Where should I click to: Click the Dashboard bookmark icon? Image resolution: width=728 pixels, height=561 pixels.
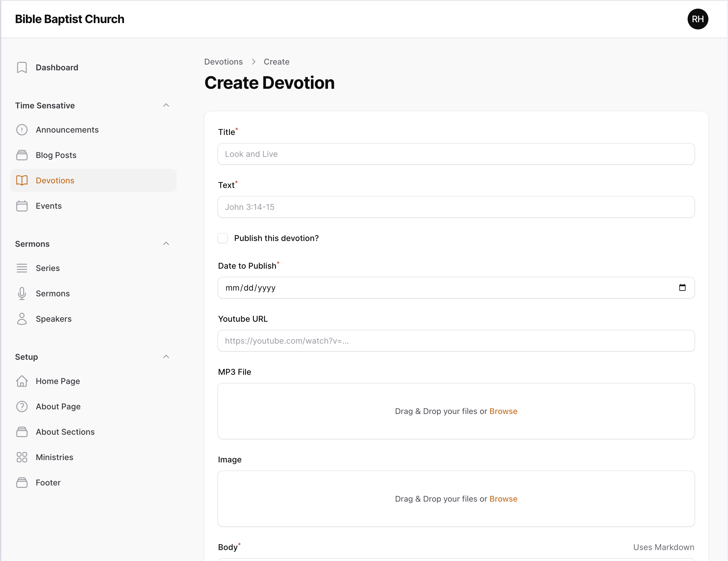tap(22, 68)
